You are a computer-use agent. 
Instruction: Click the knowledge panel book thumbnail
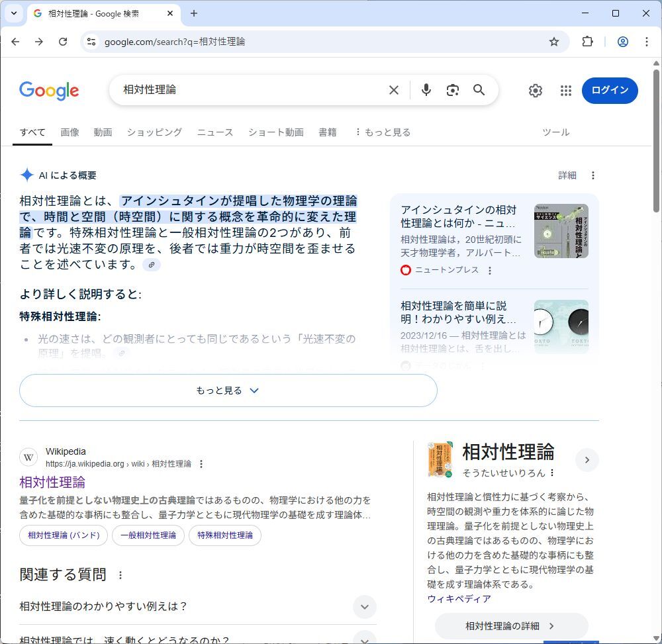pyautogui.click(x=440, y=459)
